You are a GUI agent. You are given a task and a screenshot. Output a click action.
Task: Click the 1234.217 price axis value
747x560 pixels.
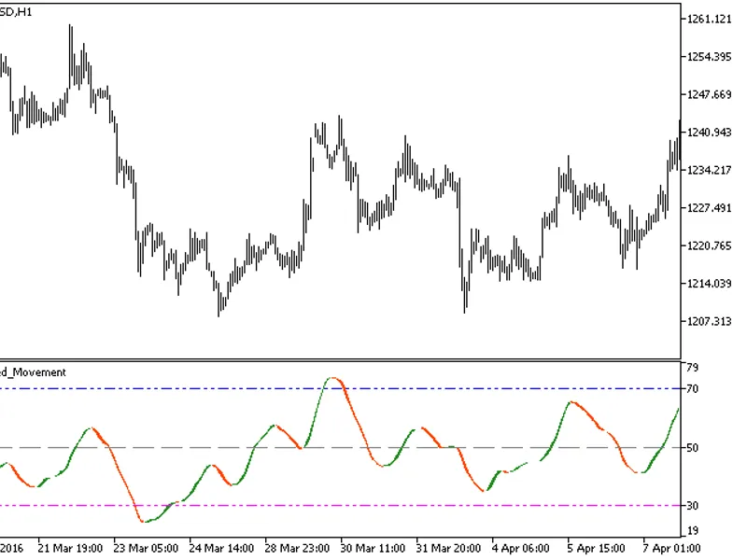tap(709, 171)
